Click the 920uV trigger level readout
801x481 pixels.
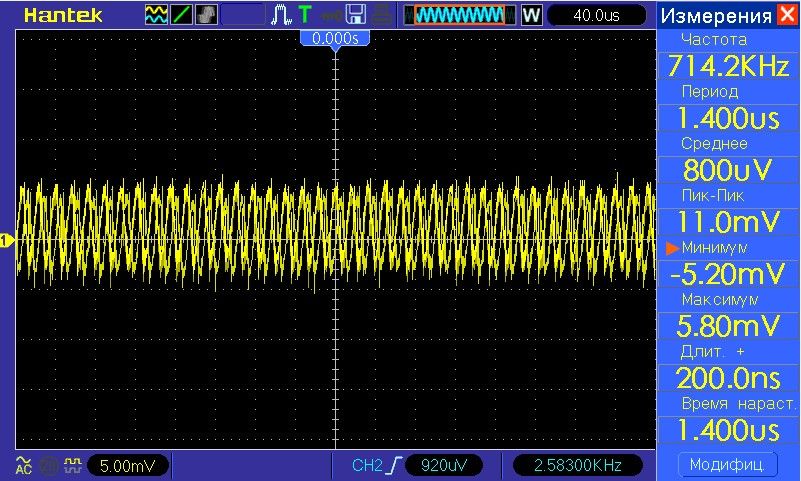click(x=443, y=465)
